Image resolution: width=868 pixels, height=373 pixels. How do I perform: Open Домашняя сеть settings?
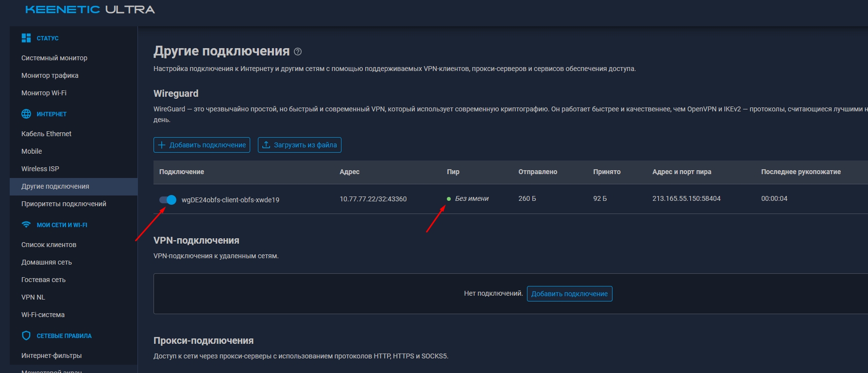point(47,262)
